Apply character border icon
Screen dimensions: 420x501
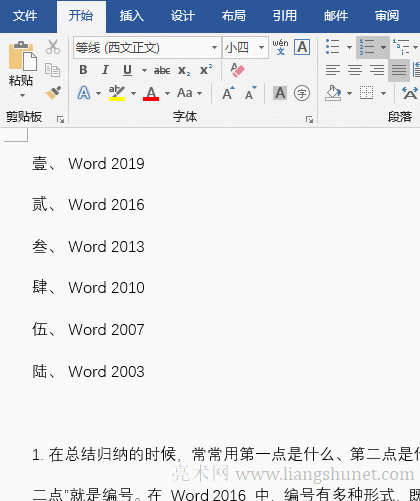(x=302, y=47)
